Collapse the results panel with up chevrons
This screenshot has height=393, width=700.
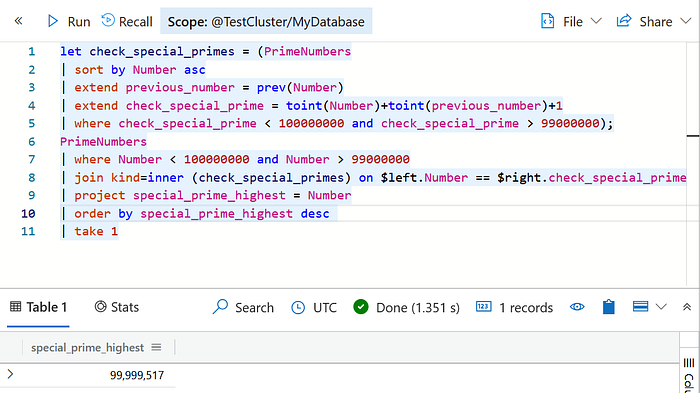[687, 307]
